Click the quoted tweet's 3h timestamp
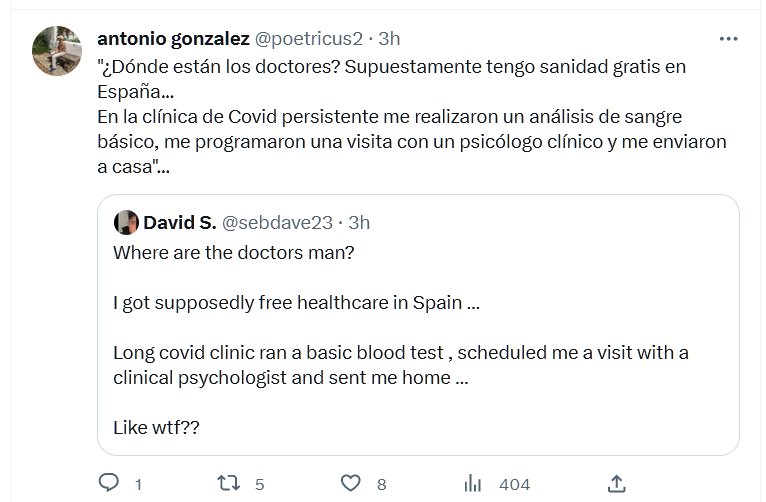Viewport: 766px width, 502px height. [358, 221]
